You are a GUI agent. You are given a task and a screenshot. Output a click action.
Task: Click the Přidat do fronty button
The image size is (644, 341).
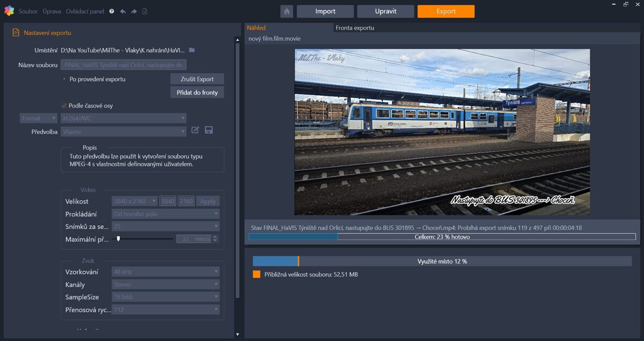tap(197, 92)
